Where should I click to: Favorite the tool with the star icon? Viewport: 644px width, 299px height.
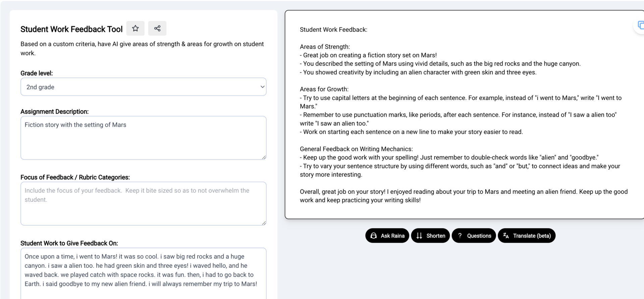(x=135, y=28)
